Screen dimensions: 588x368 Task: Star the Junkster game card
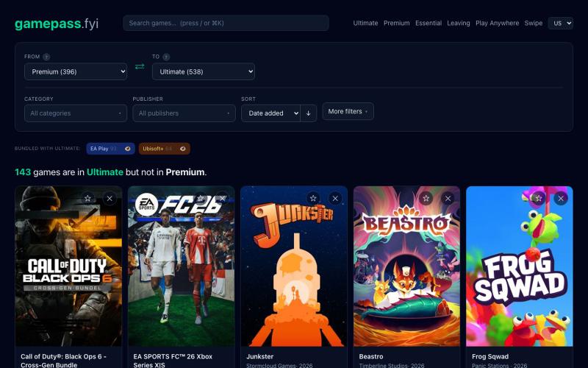click(313, 198)
